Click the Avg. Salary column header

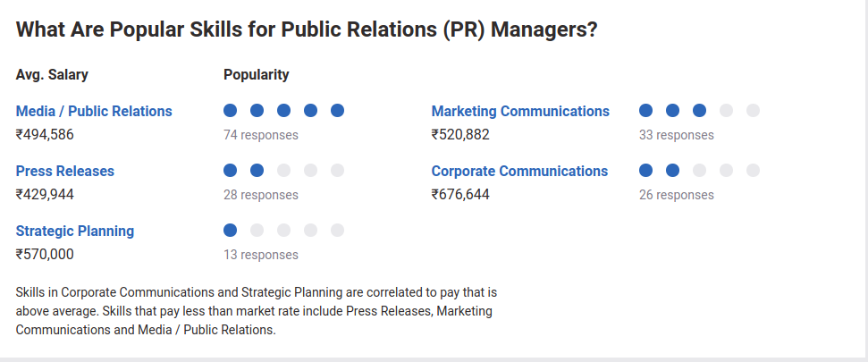52,75
